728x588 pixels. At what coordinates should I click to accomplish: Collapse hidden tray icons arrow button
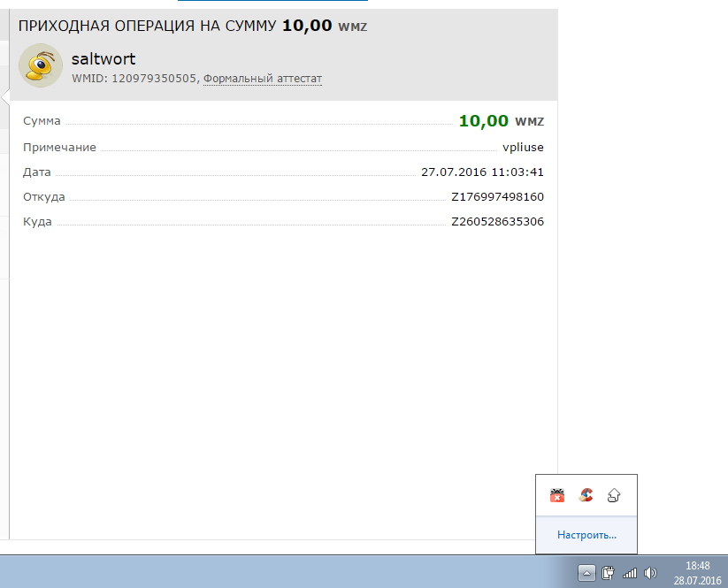tap(586, 573)
